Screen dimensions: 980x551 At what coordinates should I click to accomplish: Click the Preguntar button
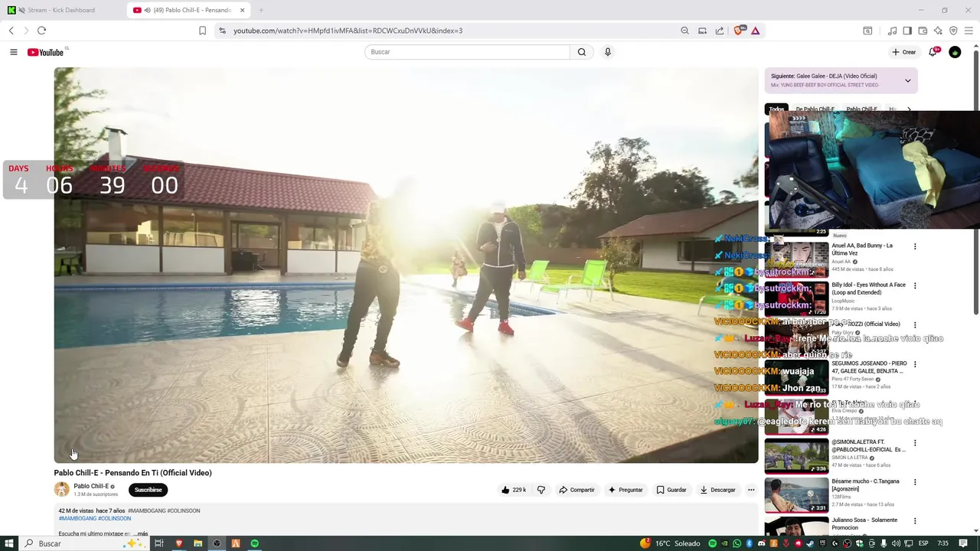626,490
